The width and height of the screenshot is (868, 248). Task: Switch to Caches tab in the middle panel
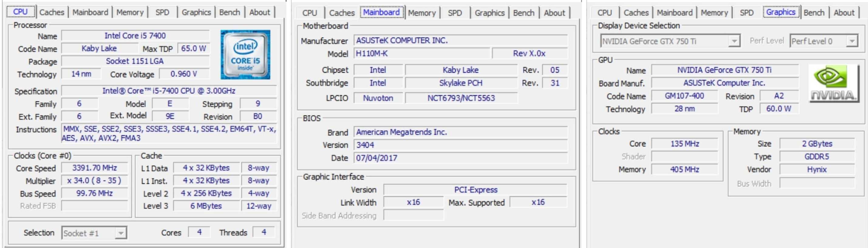(x=342, y=13)
